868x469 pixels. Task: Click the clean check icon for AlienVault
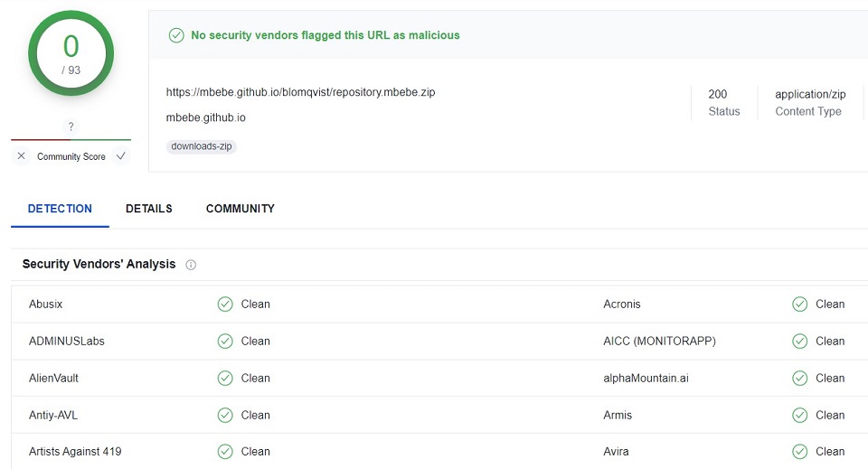click(x=225, y=379)
